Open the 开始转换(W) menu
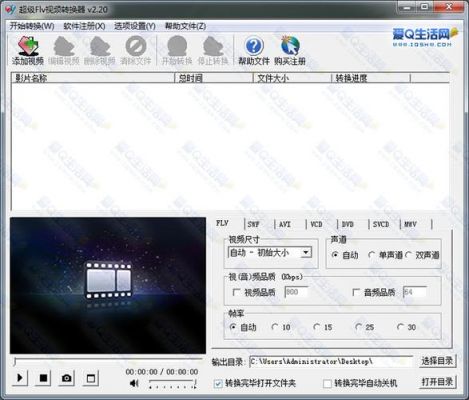This screenshot has height=400, width=469. 32,26
